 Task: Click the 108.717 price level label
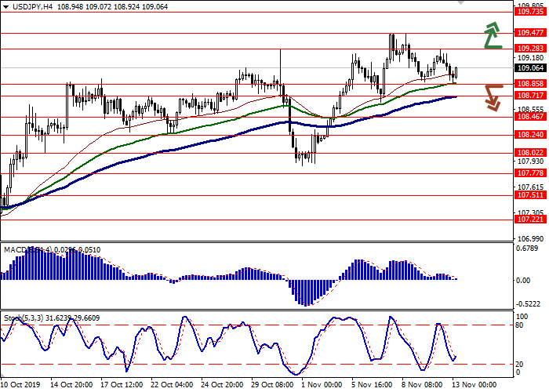click(530, 95)
